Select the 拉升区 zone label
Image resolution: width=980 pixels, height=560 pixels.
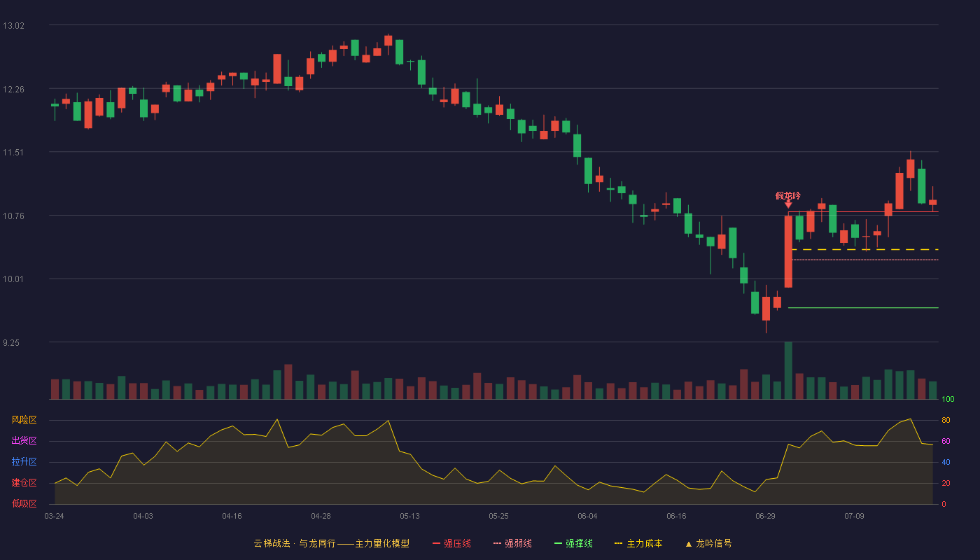click(24, 462)
